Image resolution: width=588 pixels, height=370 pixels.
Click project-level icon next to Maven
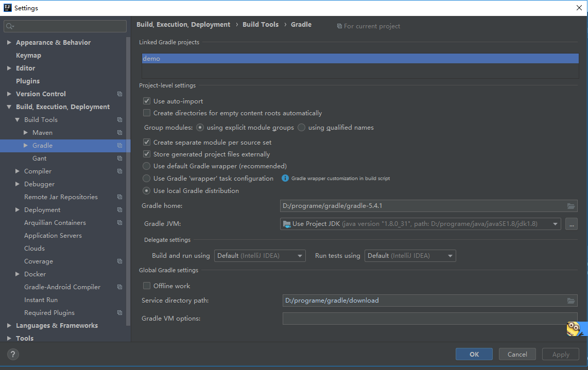coord(119,133)
